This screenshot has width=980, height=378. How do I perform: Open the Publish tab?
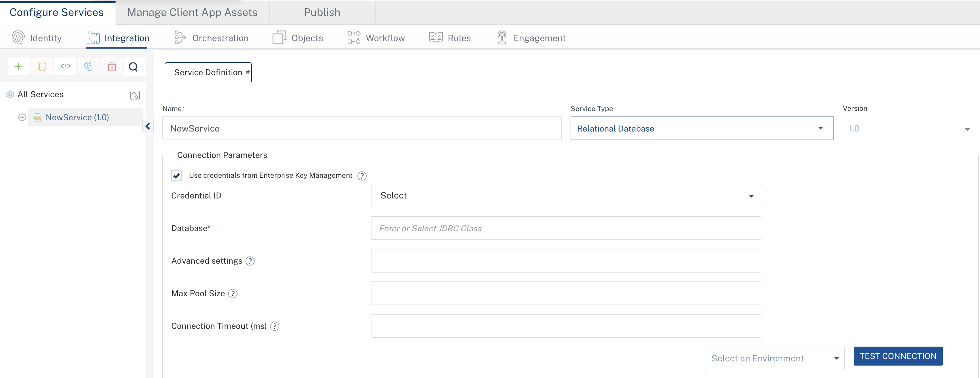[322, 12]
